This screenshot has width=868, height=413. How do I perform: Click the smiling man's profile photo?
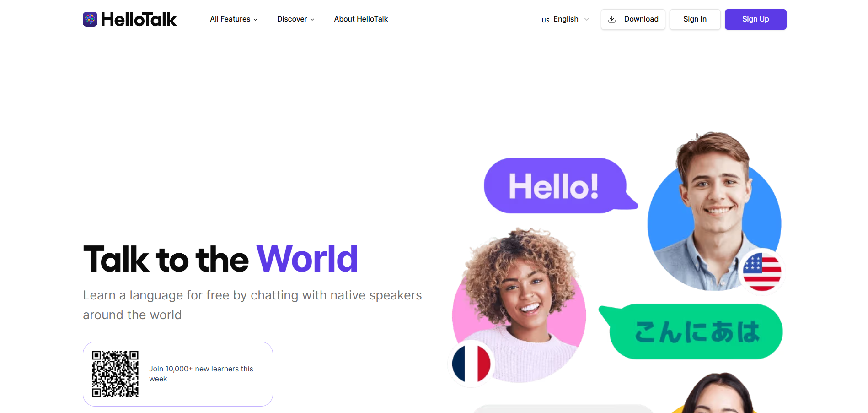click(714, 212)
